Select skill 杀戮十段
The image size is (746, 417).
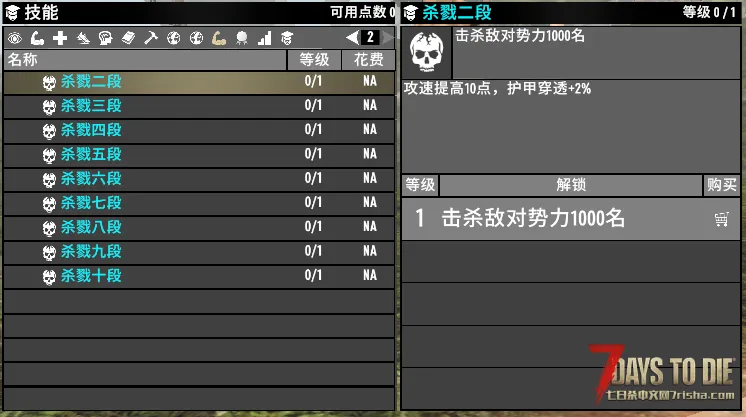(x=91, y=276)
